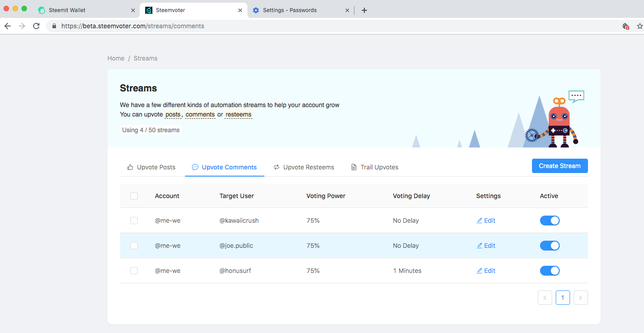Screen dimensions: 644x333
Task: Click the @joe.public target user cell
Action: [237, 246]
